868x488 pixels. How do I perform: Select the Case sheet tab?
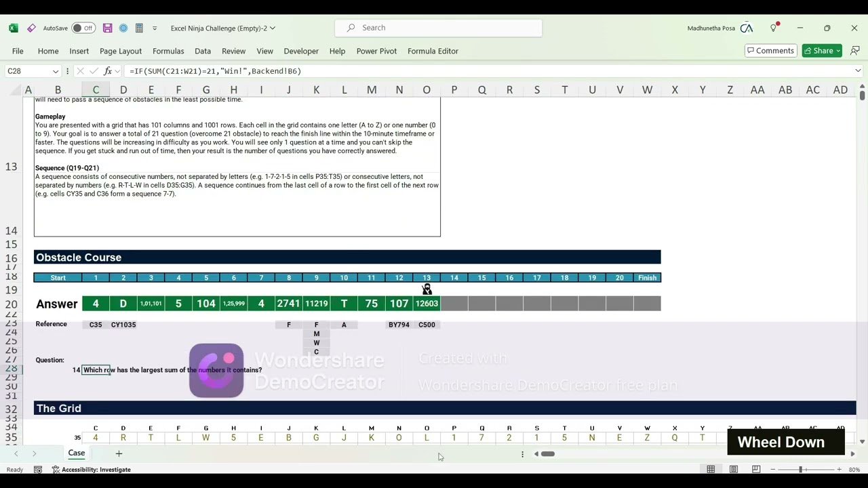(x=77, y=453)
